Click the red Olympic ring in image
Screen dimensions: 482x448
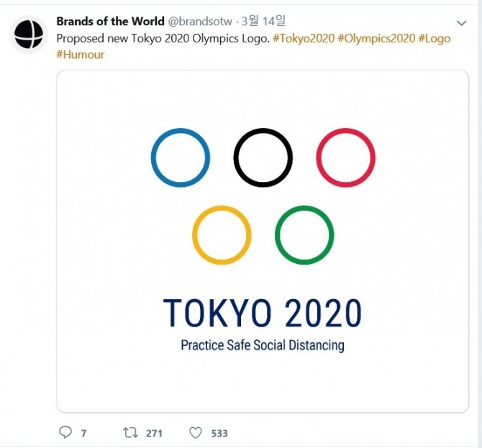click(346, 157)
